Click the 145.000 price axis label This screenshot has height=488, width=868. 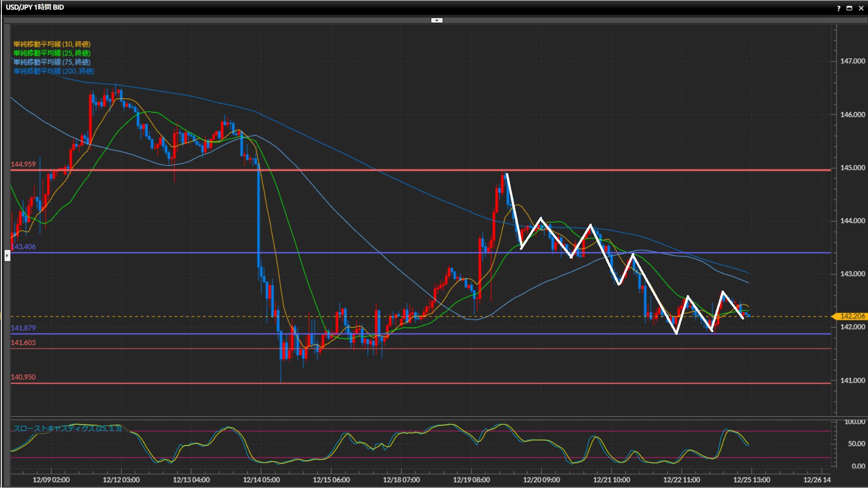[852, 168]
